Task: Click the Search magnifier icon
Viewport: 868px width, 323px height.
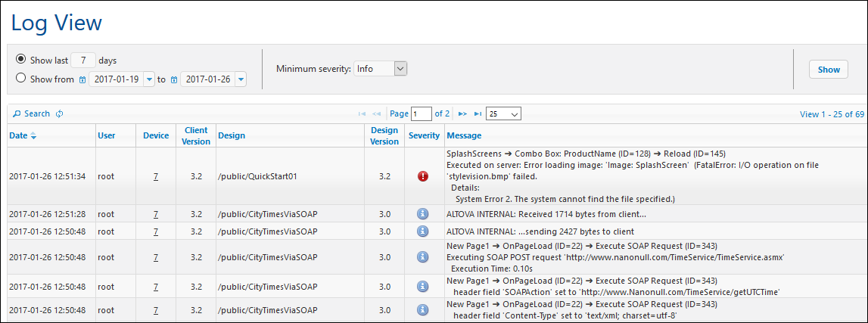Action: (17, 114)
